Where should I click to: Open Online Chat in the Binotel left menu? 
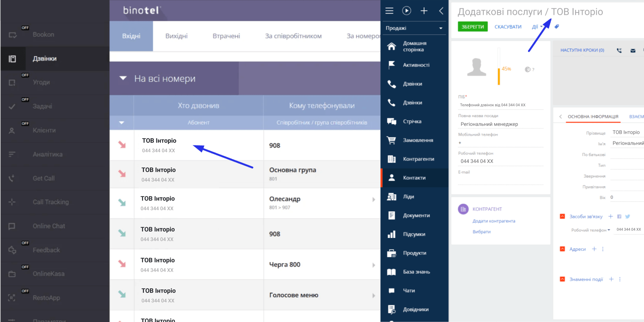[x=55, y=226]
